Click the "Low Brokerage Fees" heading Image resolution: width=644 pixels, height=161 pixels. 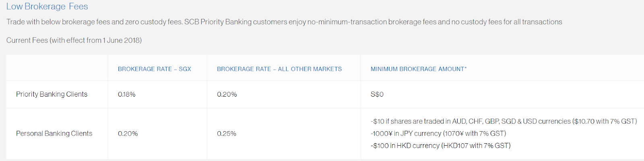[x=47, y=6]
